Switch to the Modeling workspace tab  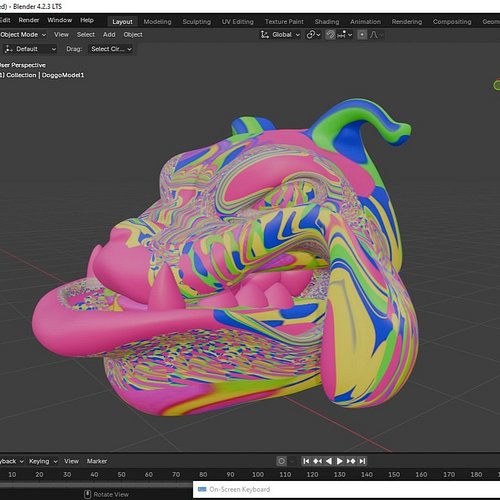(x=157, y=22)
